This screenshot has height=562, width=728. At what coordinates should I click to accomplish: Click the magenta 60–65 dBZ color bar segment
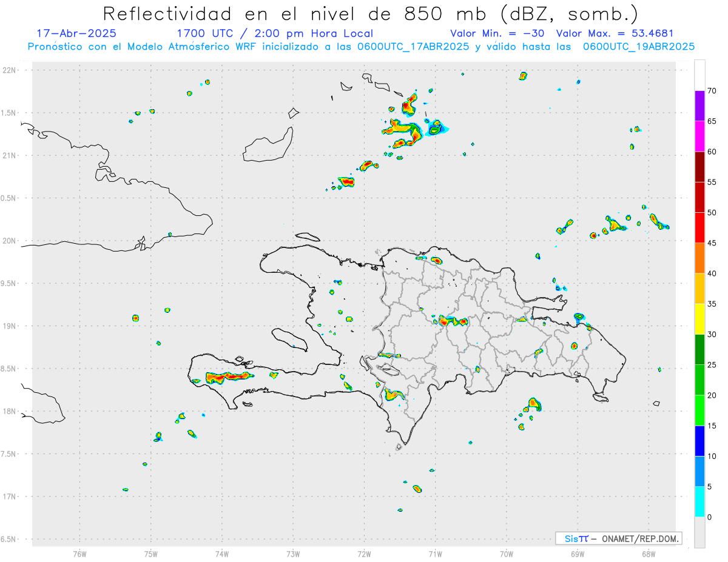[699, 136]
